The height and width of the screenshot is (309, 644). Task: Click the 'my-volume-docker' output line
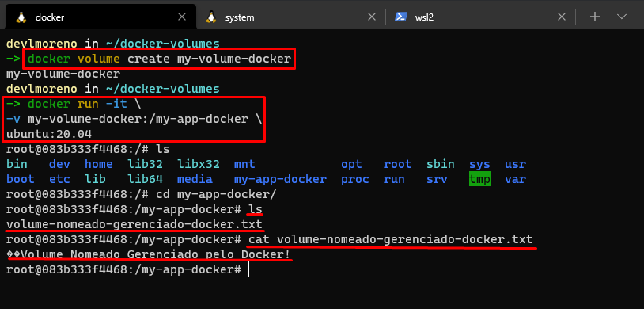[63, 74]
